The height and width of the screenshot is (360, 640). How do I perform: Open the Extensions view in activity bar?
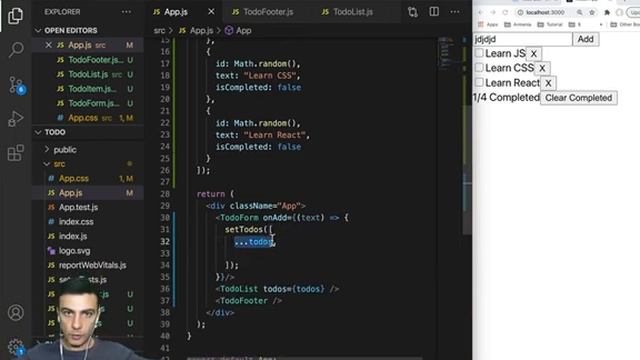point(16,153)
